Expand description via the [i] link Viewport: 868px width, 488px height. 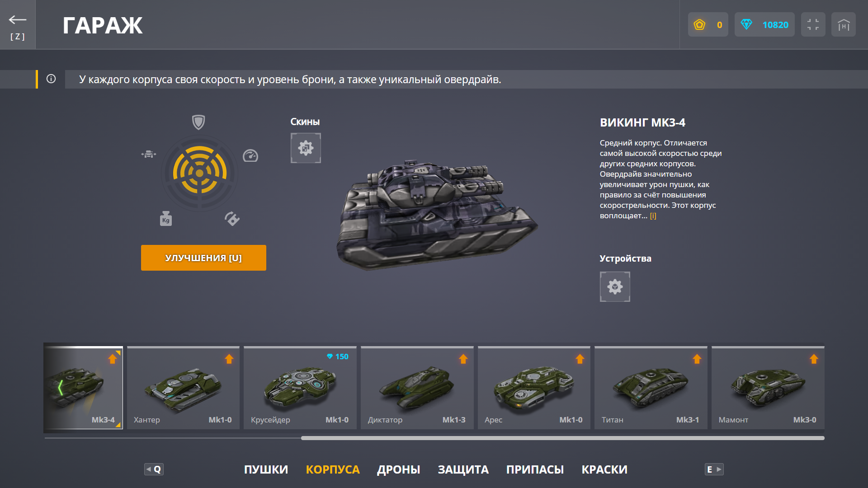point(653,216)
